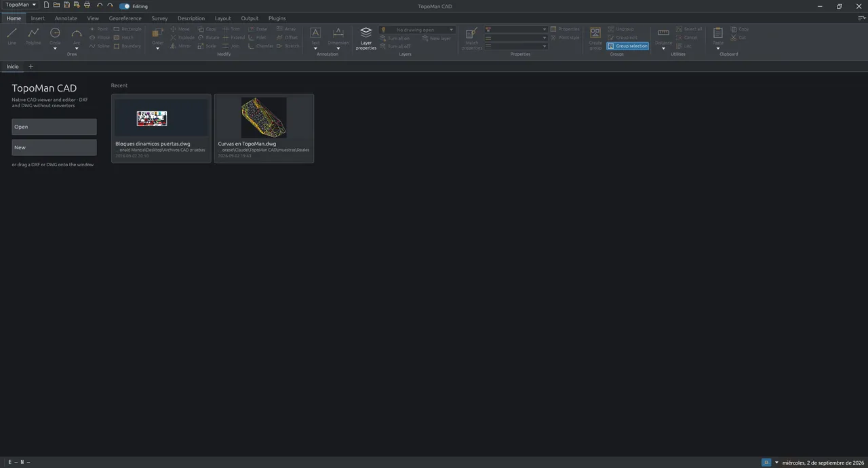Open the 'No drawing open' layer dropdown
The image size is (868, 468).
(x=417, y=30)
